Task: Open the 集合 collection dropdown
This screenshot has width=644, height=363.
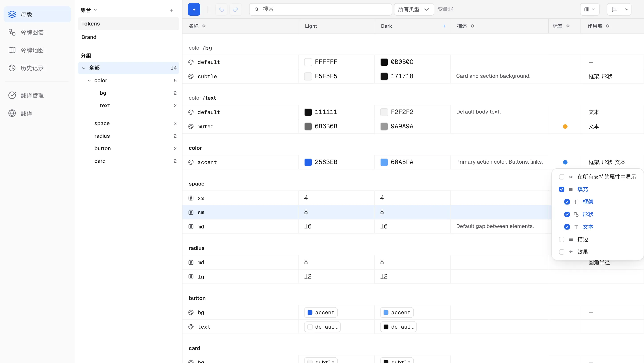Action: pos(89,10)
